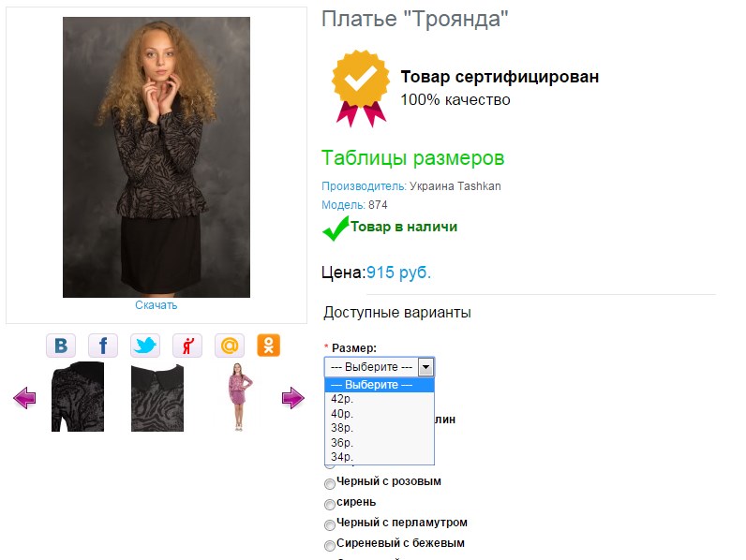Click the size dropdown arrow
The height and width of the screenshot is (560, 746).
click(x=425, y=367)
